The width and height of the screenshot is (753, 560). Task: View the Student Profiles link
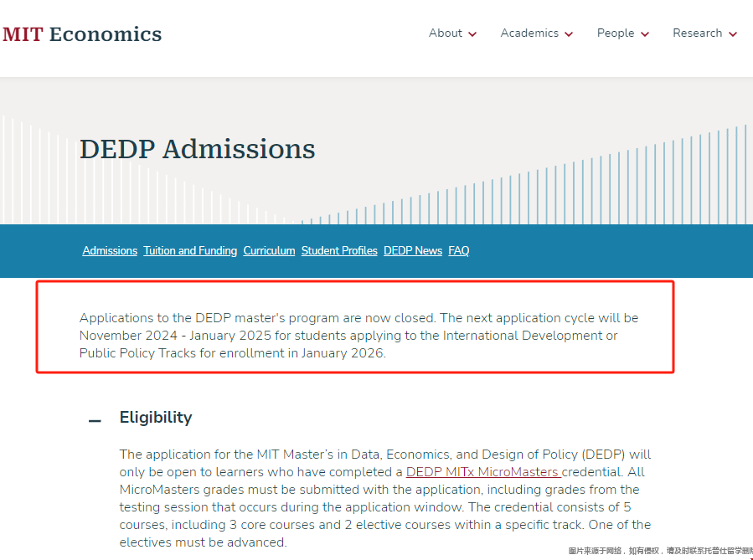click(x=339, y=250)
